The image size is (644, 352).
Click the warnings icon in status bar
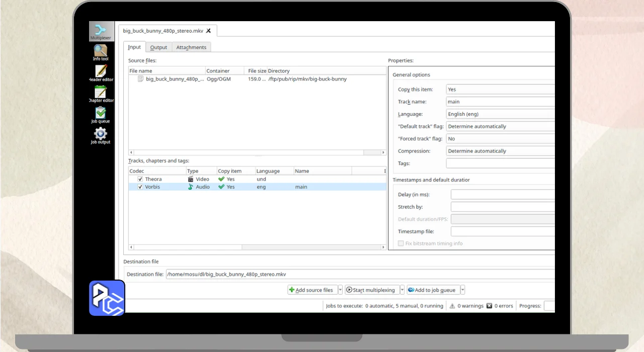[452, 306]
